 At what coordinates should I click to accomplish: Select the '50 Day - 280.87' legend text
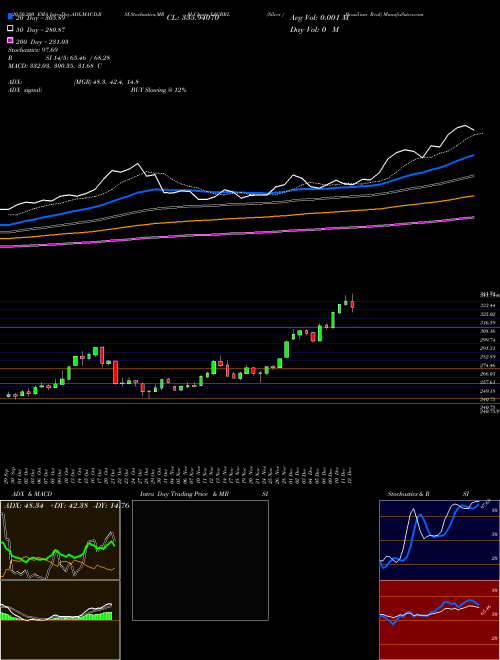[40, 30]
